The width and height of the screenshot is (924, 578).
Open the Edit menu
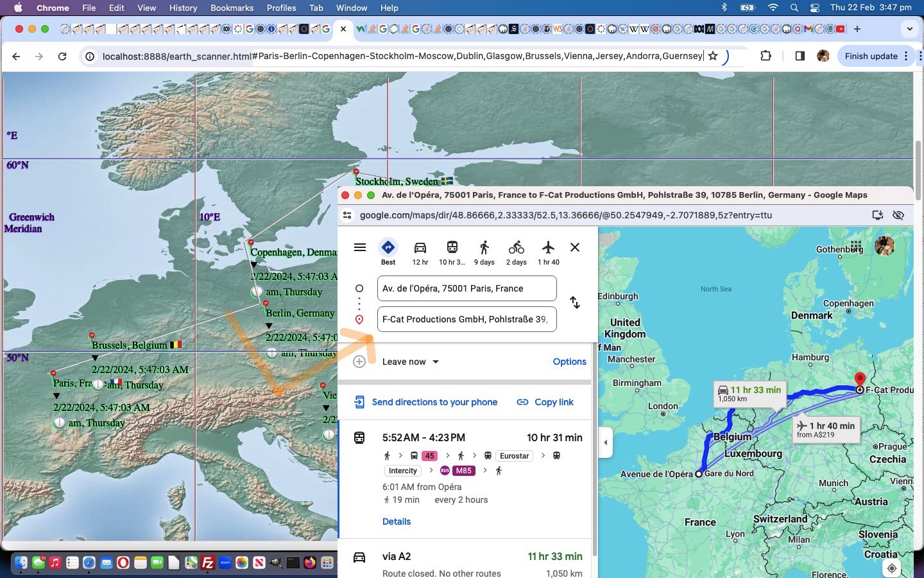coord(116,8)
